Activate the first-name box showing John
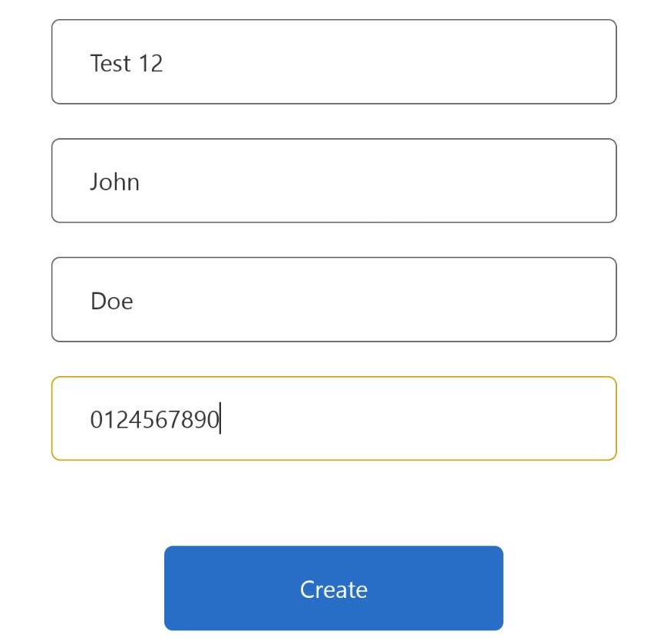The image size is (667, 644). (334, 180)
